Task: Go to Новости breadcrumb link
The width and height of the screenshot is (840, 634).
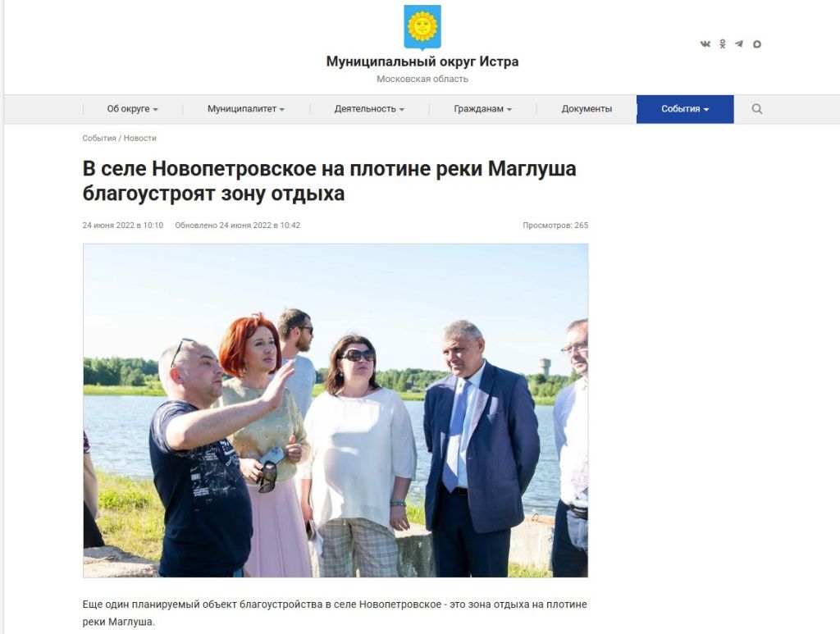Action: [139, 138]
